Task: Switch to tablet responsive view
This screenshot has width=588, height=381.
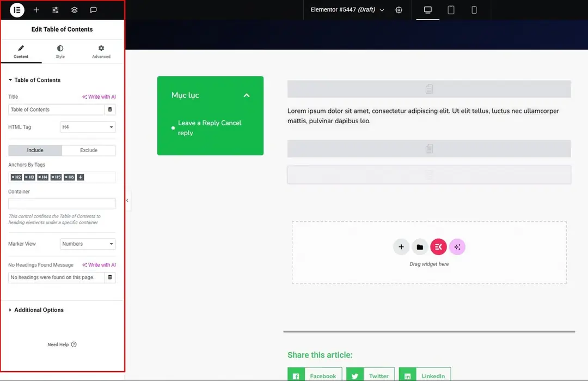Action: tap(451, 10)
